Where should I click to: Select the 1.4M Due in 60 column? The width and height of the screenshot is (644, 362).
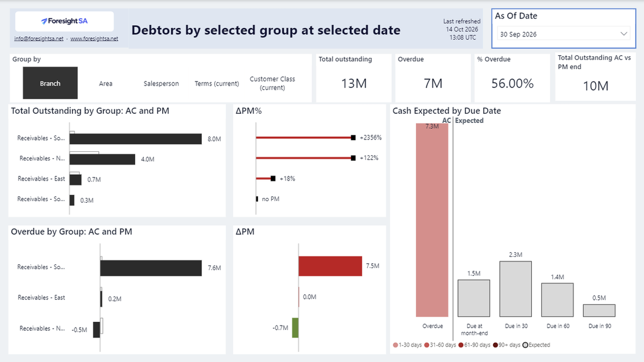tap(557, 300)
